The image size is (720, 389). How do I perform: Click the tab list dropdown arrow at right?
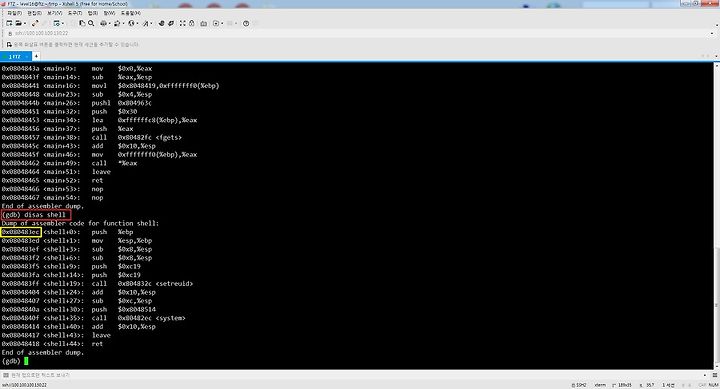716,56
